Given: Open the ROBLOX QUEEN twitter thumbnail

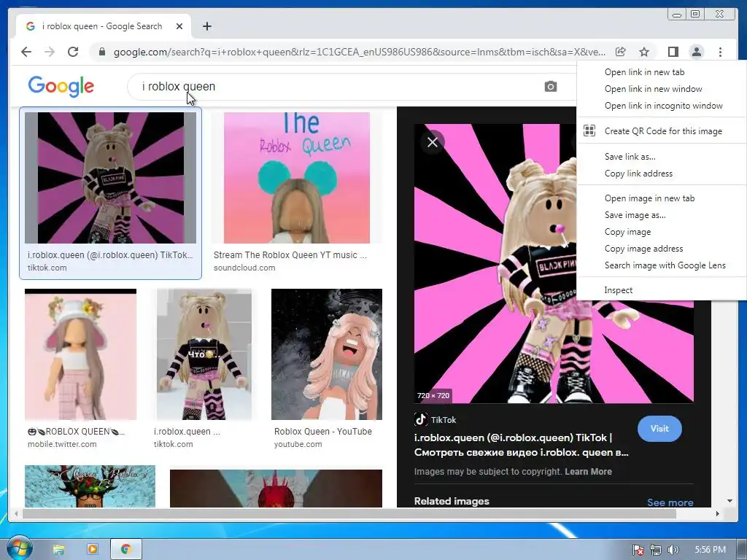Looking at the screenshot, I should [80, 354].
